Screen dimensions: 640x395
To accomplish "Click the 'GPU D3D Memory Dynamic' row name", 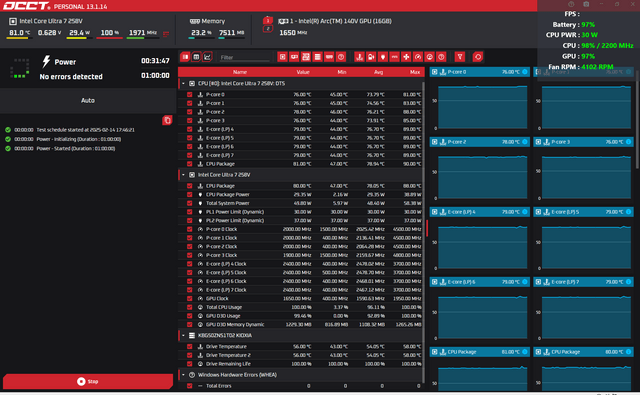I will point(235,325).
